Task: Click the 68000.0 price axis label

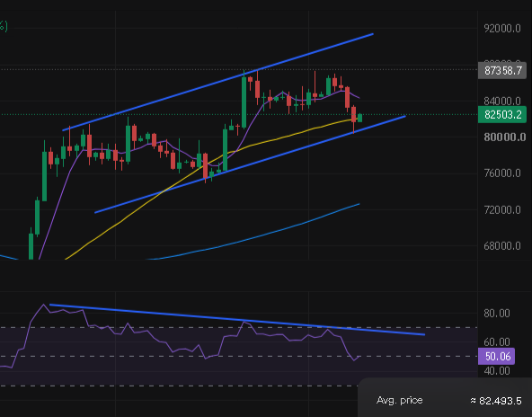Action: 502,246
